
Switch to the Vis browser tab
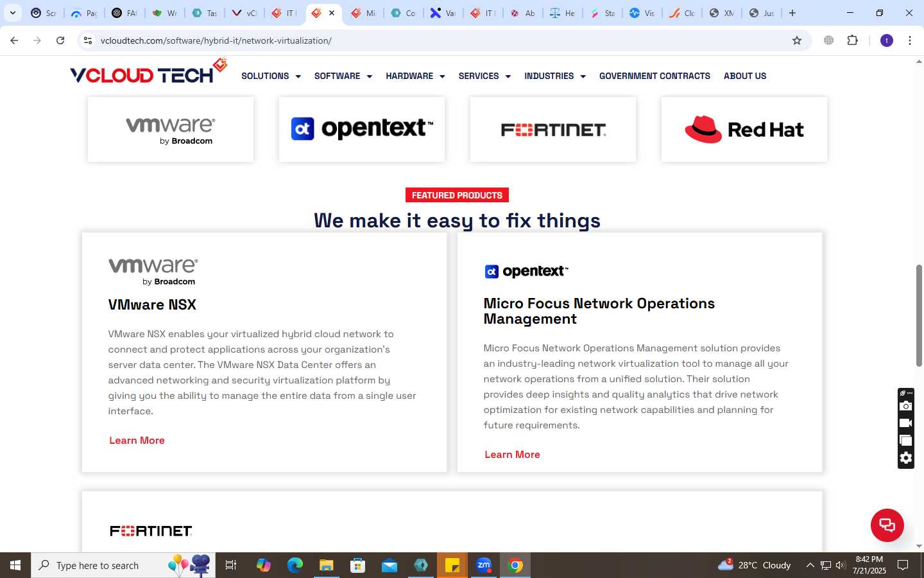click(643, 13)
